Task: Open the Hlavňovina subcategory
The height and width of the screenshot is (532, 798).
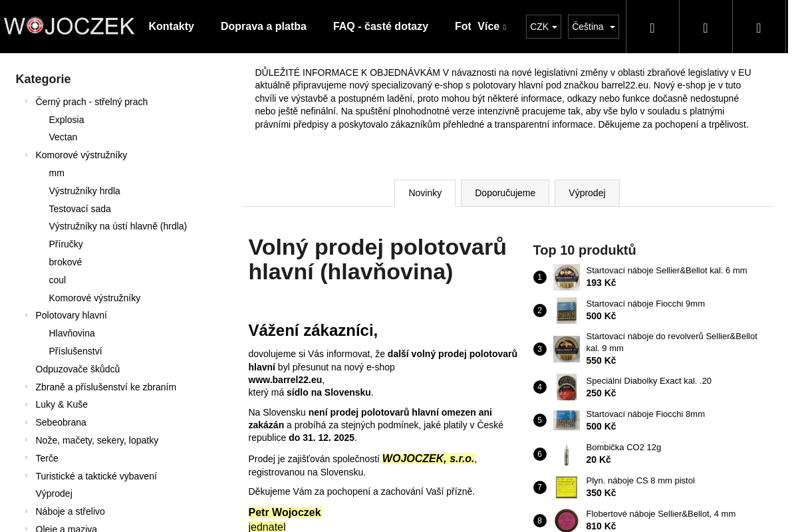Action: 72,333
